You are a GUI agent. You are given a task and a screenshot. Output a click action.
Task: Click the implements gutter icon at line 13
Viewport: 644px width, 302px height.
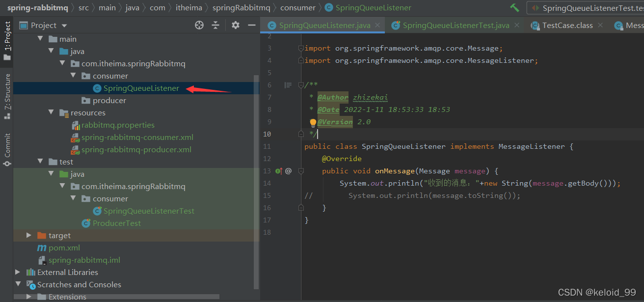[278, 171]
